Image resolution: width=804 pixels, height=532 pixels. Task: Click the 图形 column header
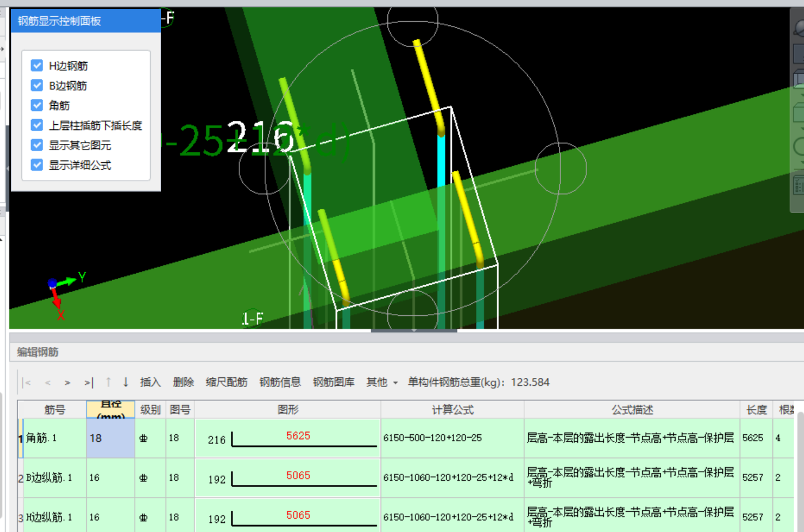[x=288, y=409]
